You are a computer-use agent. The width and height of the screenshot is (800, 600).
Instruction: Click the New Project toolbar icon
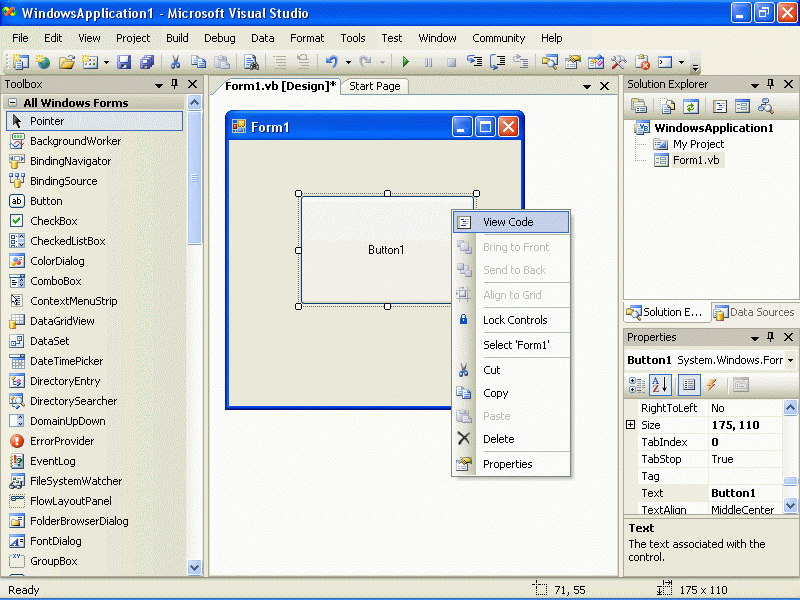pos(20,62)
